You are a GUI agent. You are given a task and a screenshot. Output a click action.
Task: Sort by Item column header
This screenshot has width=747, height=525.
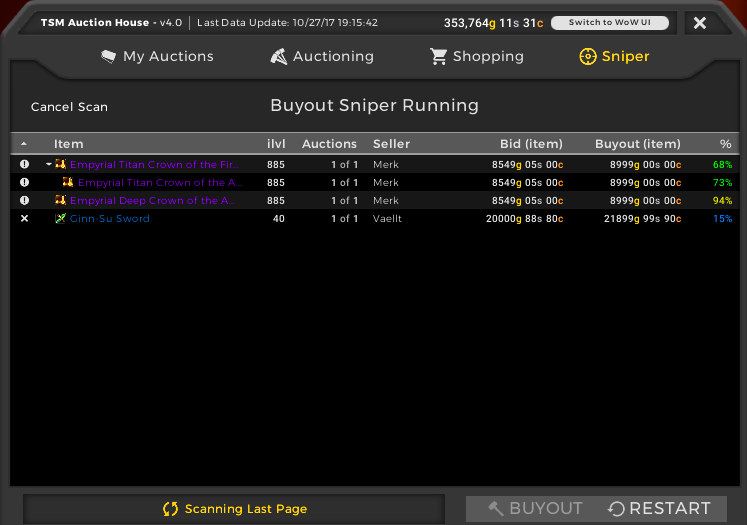[x=69, y=144]
